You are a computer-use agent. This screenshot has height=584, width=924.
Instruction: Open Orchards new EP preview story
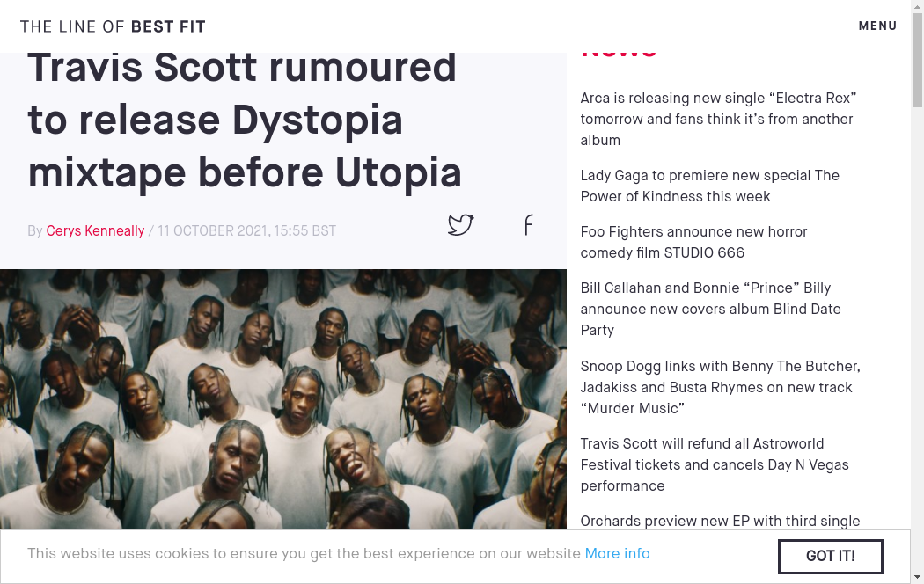point(720,521)
